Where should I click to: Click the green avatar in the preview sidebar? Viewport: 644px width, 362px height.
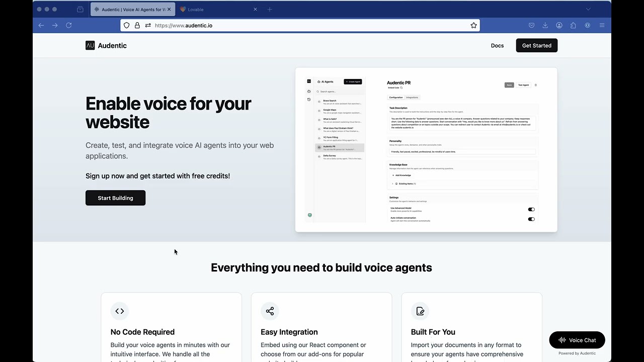pos(310,215)
